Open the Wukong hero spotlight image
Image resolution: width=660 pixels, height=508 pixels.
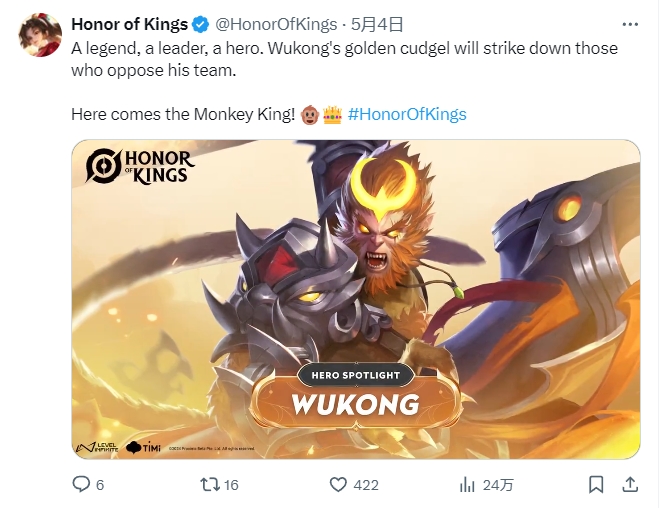pyautogui.click(x=356, y=299)
